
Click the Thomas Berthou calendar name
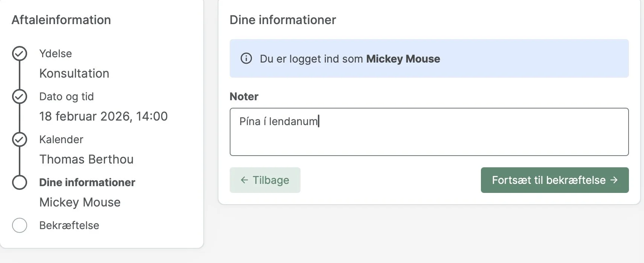(x=86, y=159)
